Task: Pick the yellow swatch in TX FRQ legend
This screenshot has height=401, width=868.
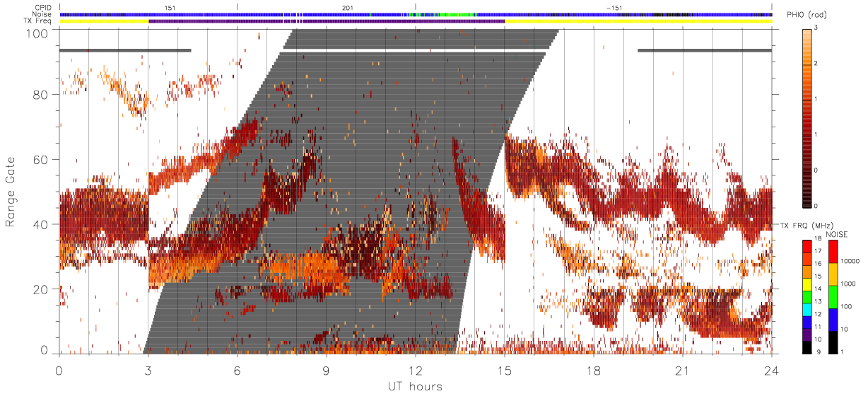Action: [x=807, y=284]
